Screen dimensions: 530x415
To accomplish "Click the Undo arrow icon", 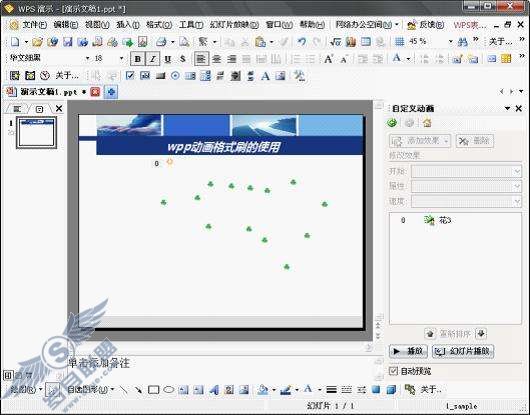I will [301, 42].
